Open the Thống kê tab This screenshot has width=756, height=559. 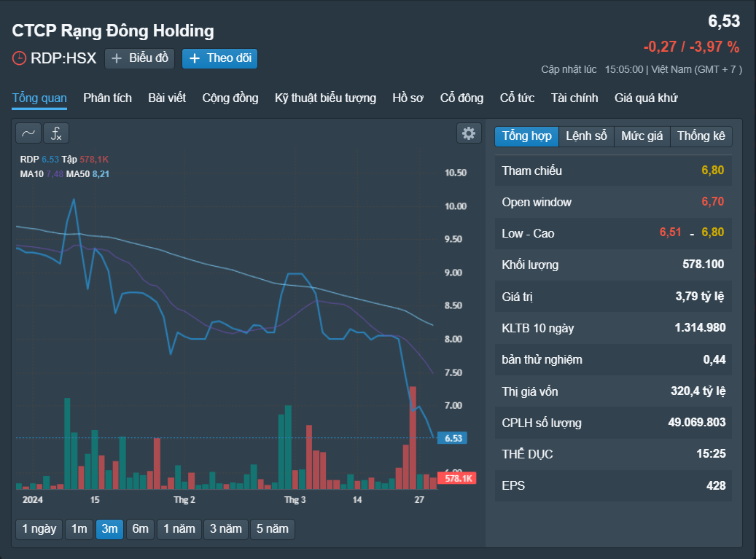click(x=701, y=136)
